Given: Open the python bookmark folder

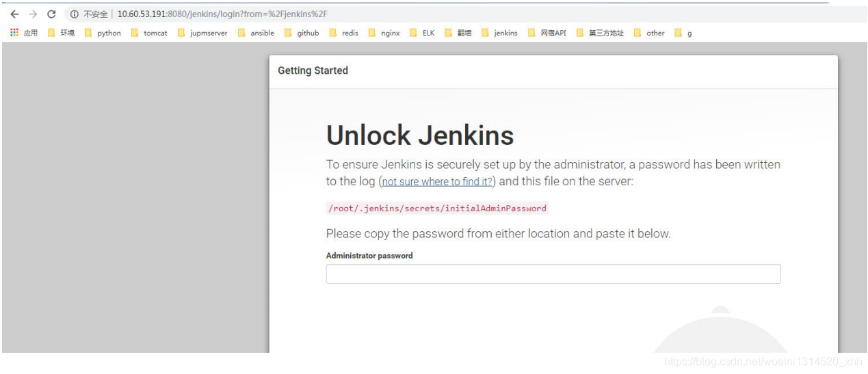Looking at the screenshot, I should pyautogui.click(x=103, y=33).
